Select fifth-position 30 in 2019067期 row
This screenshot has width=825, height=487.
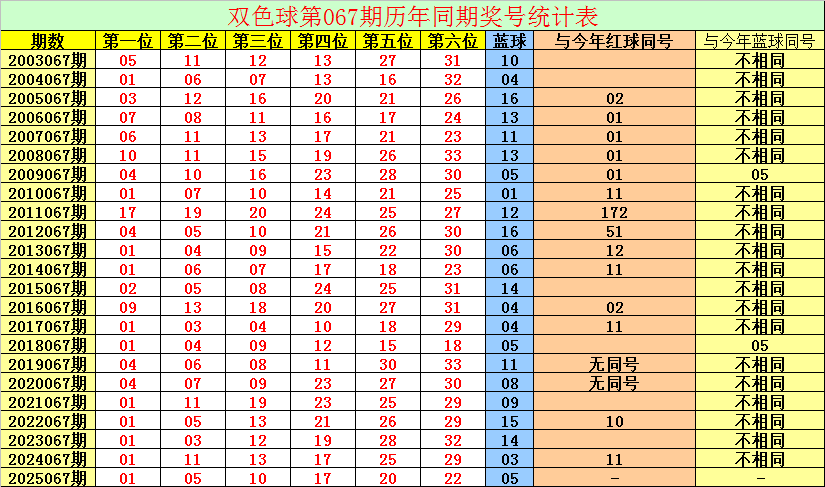pyautogui.click(x=388, y=364)
